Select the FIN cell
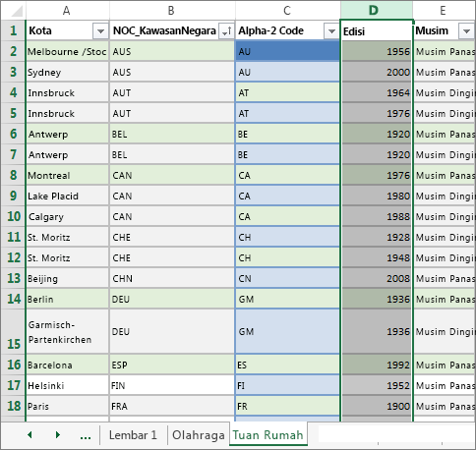Screen dimensions: 476x450 tap(172, 385)
